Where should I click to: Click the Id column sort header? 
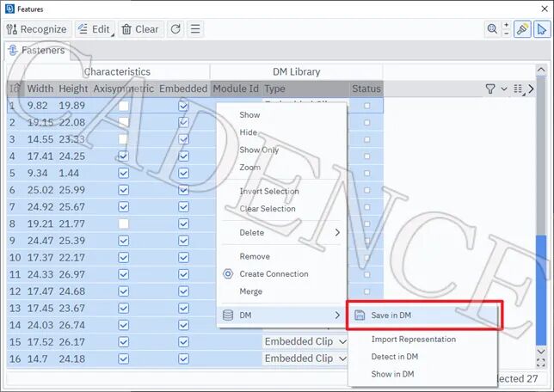[x=15, y=89]
